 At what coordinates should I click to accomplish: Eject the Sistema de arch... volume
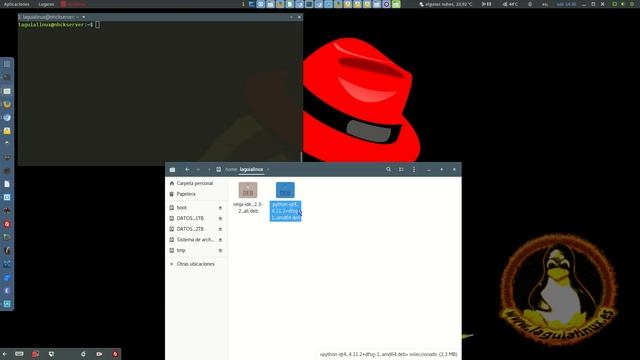pyautogui.click(x=220, y=240)
